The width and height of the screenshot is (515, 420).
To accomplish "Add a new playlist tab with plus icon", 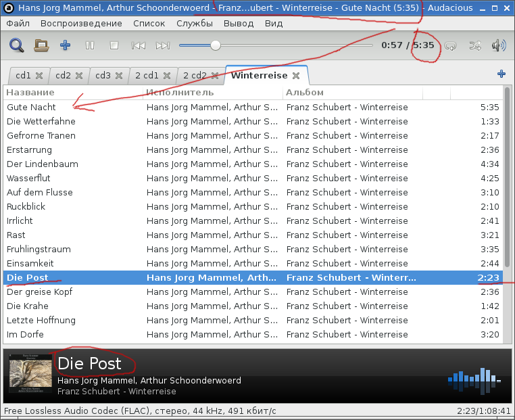I will tap(501, 74).
